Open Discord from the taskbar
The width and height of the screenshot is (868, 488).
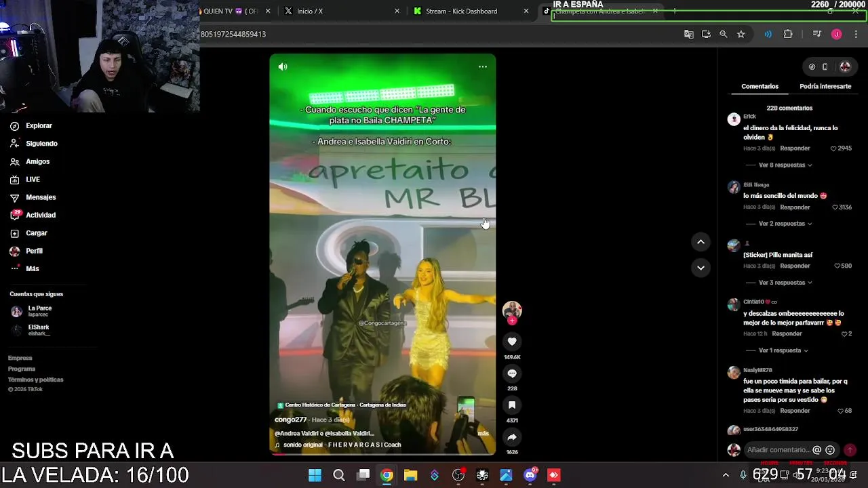[x=530, y=475]
